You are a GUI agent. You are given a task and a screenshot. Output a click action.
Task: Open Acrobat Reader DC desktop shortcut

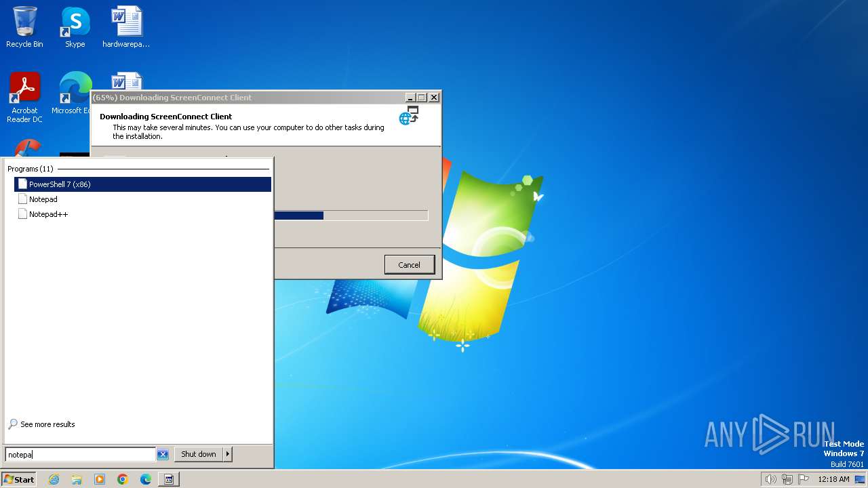pos(24,97)
